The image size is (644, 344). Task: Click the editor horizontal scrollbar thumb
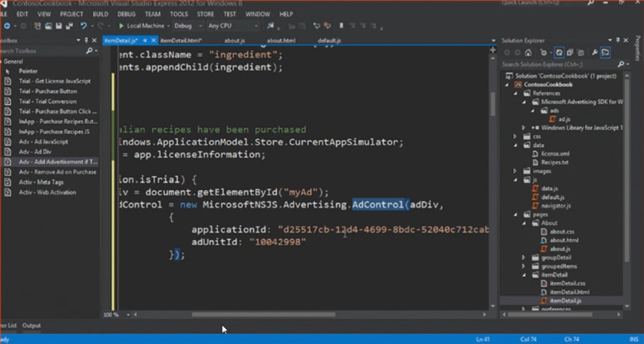coord(263,315)
